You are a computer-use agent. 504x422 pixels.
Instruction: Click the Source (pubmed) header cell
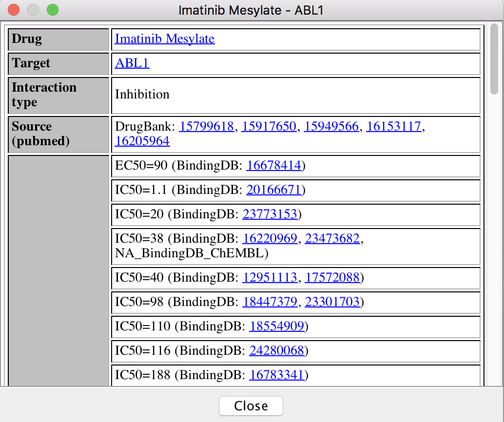point(58,134)
